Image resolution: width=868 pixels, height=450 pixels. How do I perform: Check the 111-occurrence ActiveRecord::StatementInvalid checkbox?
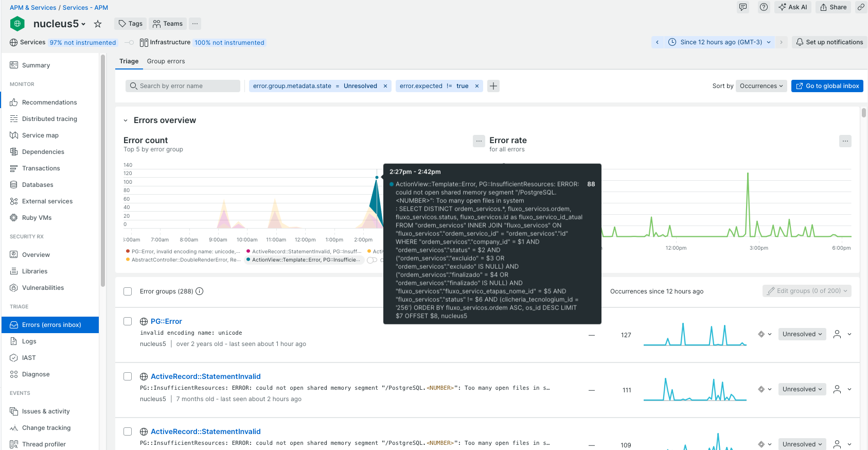coord(128,376)
